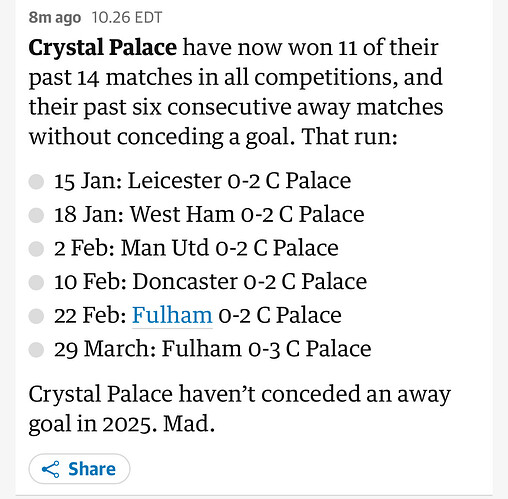Click the share network icon

[50, 469]
